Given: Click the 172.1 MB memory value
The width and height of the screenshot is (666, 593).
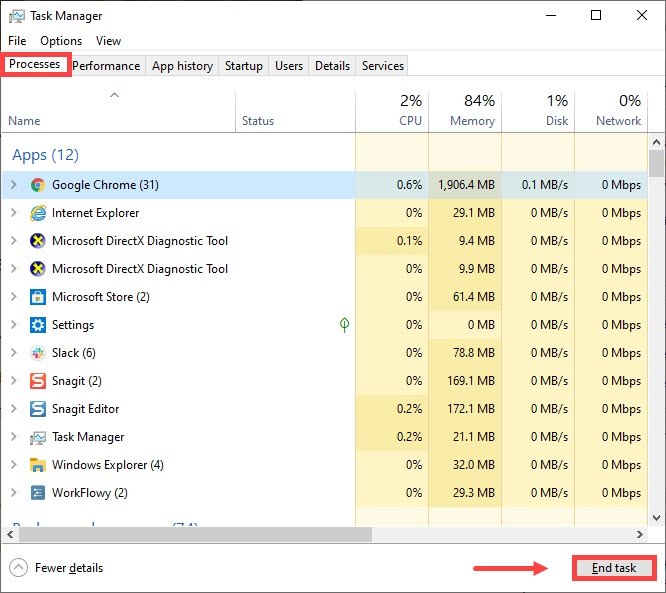Looking at the screenshot, I should click(471, 409).
